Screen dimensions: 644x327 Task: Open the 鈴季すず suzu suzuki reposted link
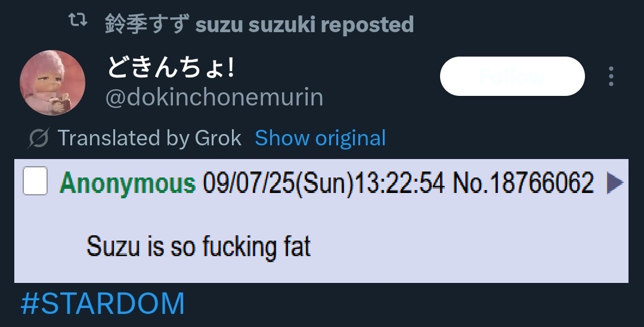(x=259, y=24)
